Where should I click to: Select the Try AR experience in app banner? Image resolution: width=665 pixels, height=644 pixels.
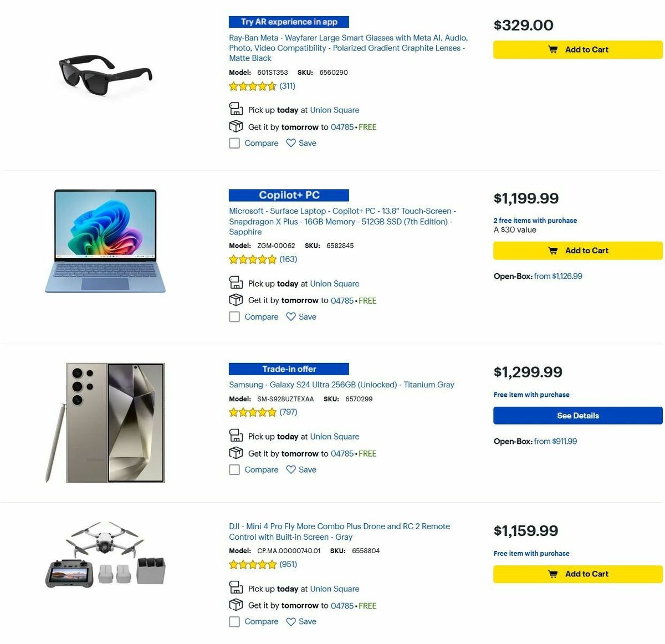pos(288,22)
